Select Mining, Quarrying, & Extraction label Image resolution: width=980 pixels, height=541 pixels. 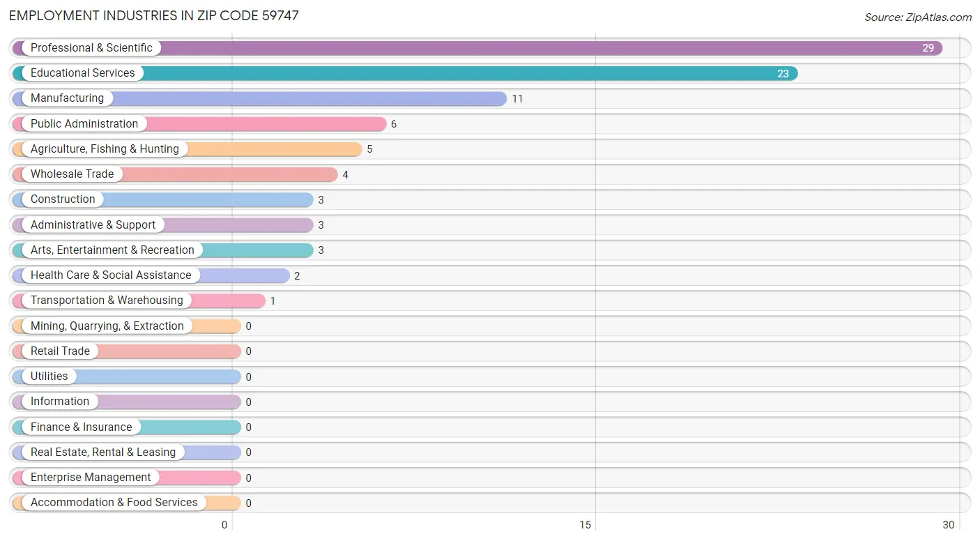click(x=107, y=326)
